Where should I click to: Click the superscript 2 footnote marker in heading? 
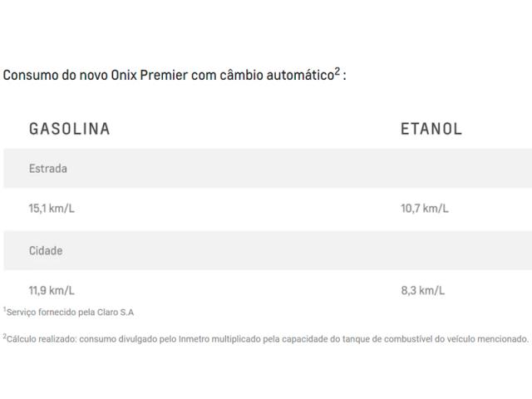coord(337,71)
